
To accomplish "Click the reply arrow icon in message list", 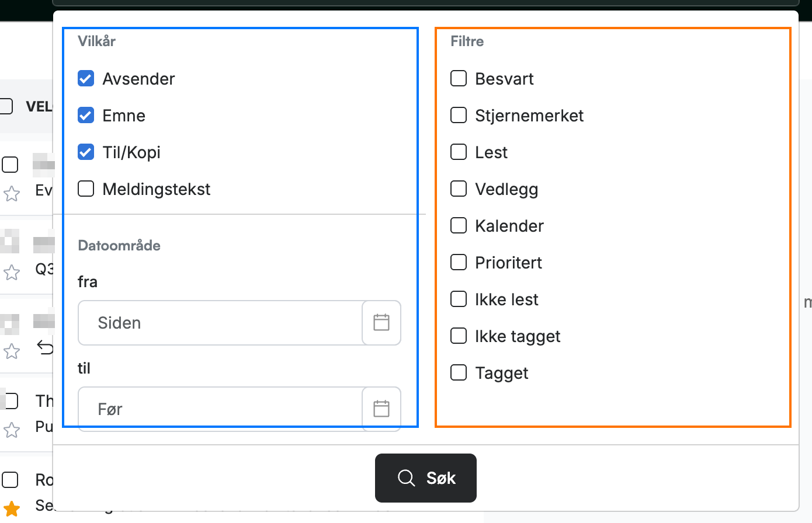I will 45,347.
